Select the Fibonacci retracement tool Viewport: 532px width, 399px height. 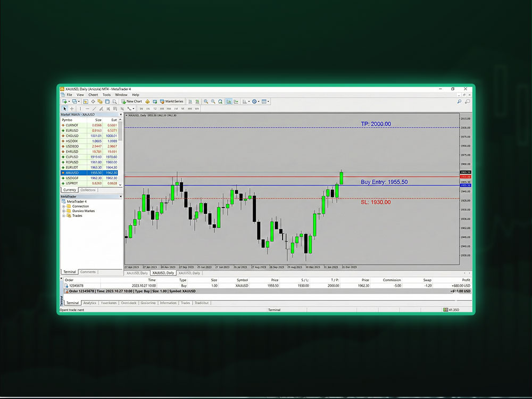click(108, 109)
